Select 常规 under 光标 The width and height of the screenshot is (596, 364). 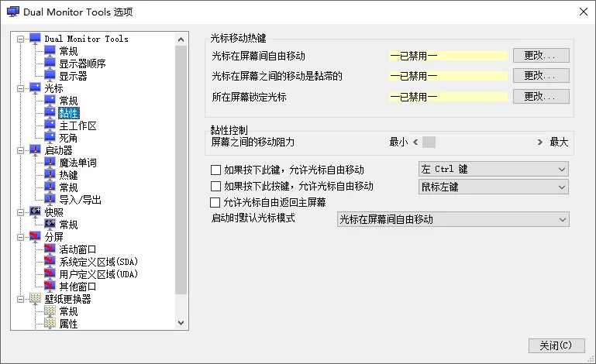coord(68,101)
